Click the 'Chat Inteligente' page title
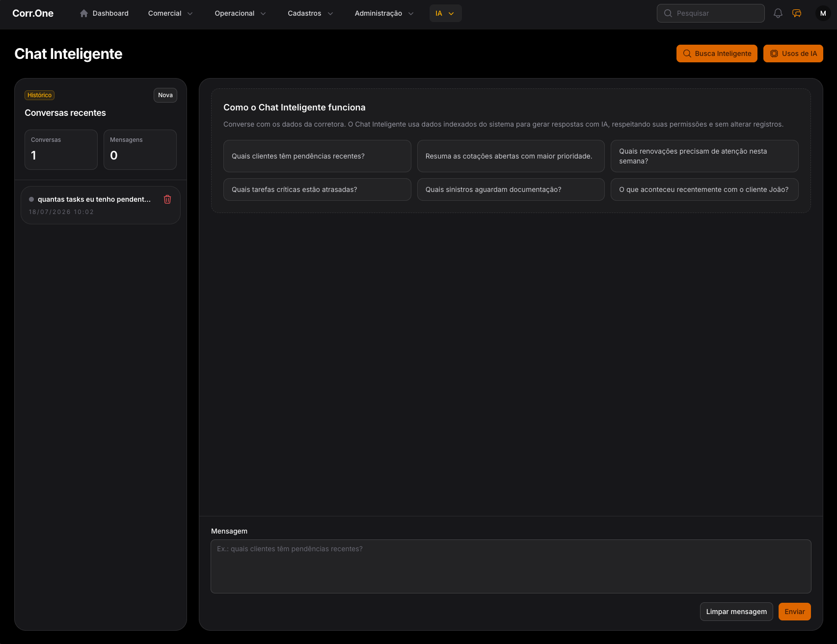The image size is (837, 644). [68, 54]
